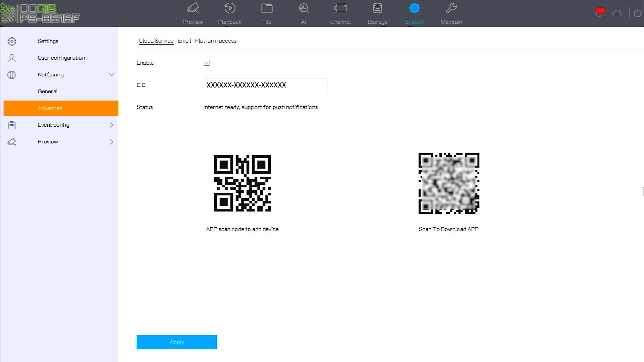Collapse the NetConfig menu chevron

(111, 74)
